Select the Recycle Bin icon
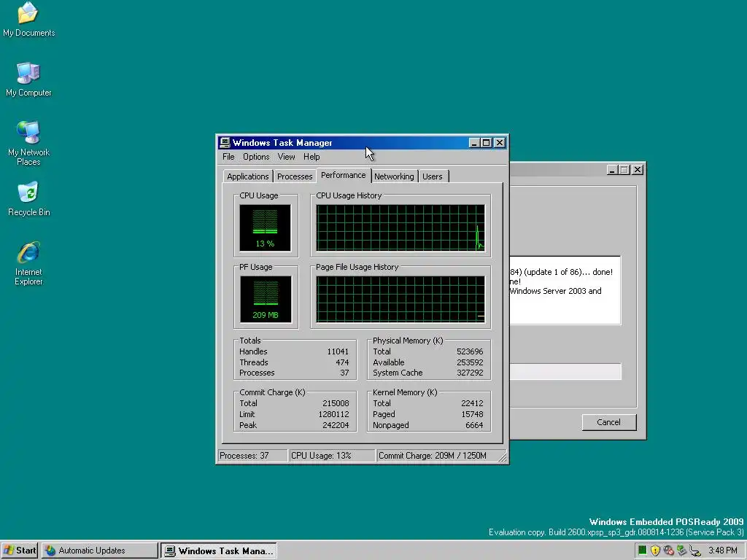This screenshot has width=747, height=560. pos(28,199)
